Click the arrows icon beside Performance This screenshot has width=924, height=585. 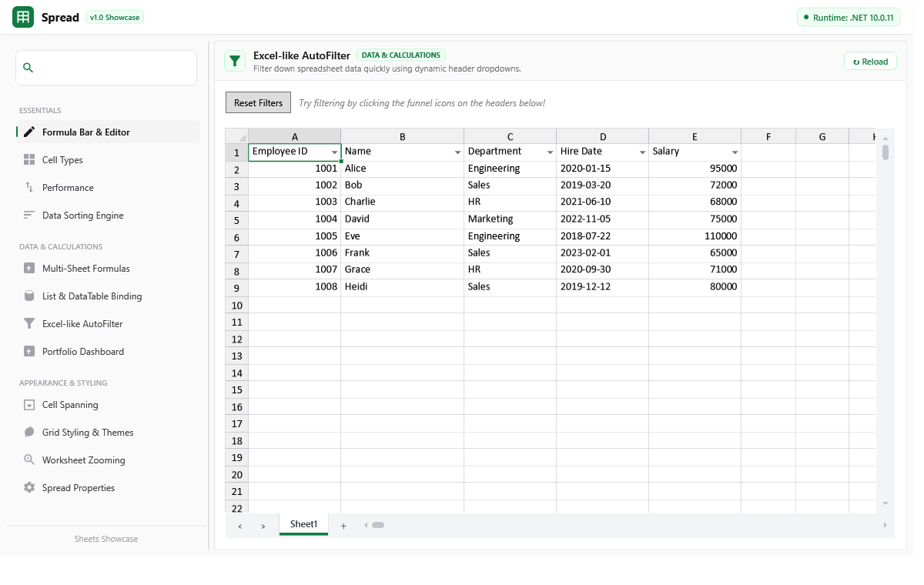tap(29, 188)
